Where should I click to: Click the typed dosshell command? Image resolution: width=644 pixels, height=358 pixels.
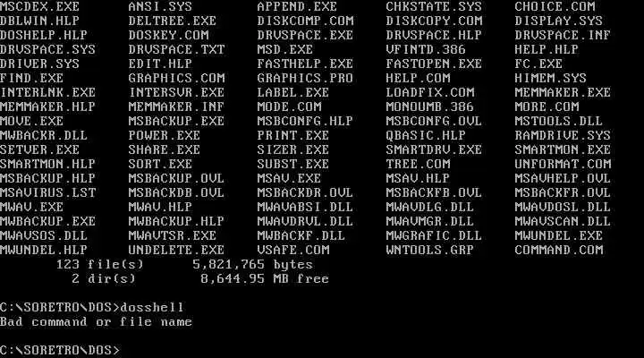pos(152,308)
